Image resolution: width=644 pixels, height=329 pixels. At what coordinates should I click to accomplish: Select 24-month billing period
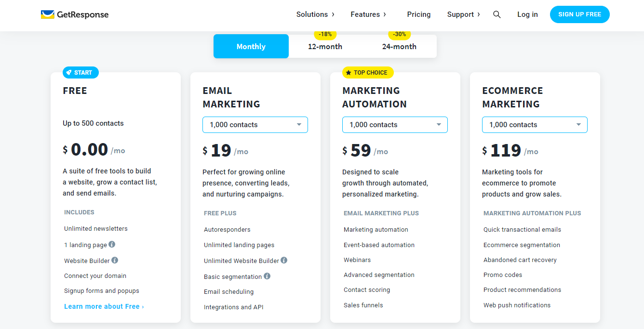pyautogui.click(x=399, y=47)
